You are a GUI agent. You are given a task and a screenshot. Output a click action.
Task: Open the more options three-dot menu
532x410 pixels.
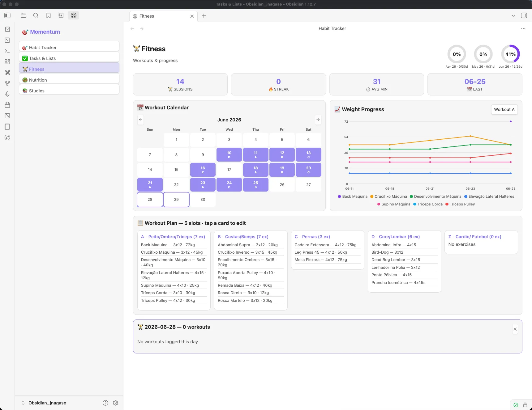click(523, 29)
